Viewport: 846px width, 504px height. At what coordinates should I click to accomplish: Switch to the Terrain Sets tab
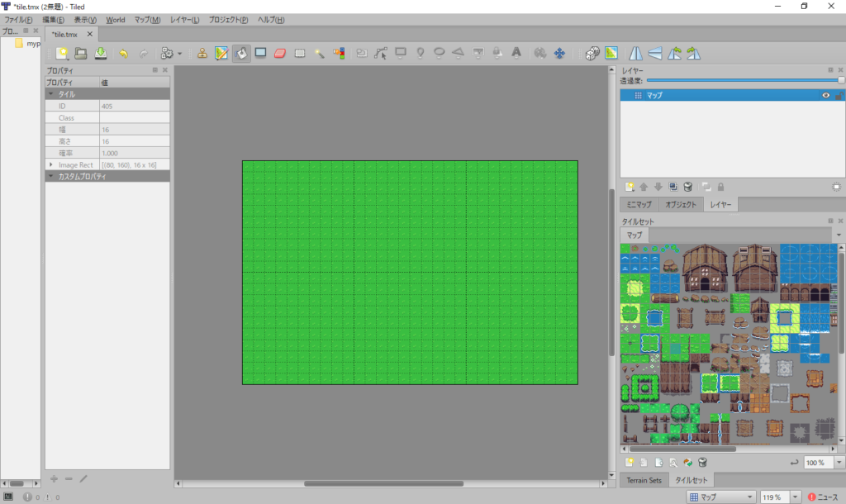pos(644,480)
